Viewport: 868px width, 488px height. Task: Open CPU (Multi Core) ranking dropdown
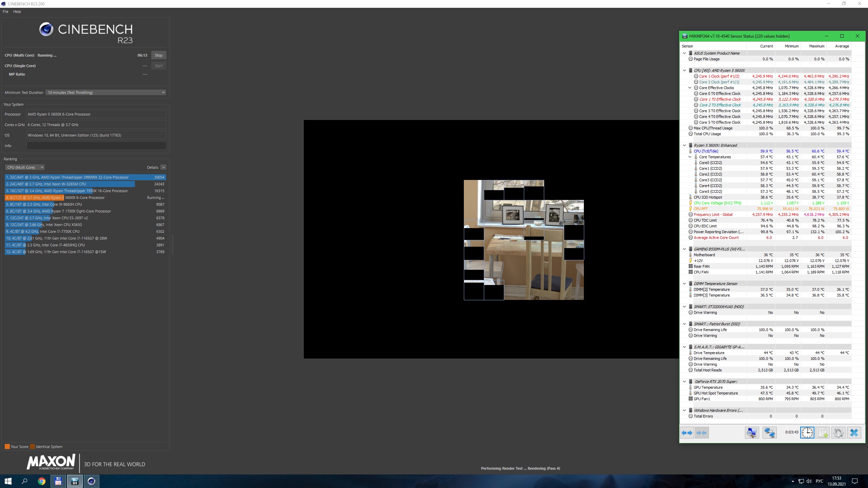click(x=25, y=167)
